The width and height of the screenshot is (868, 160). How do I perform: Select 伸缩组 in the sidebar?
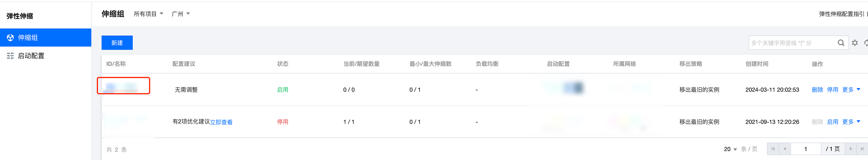pyautogui.click(x=28, y=37)
